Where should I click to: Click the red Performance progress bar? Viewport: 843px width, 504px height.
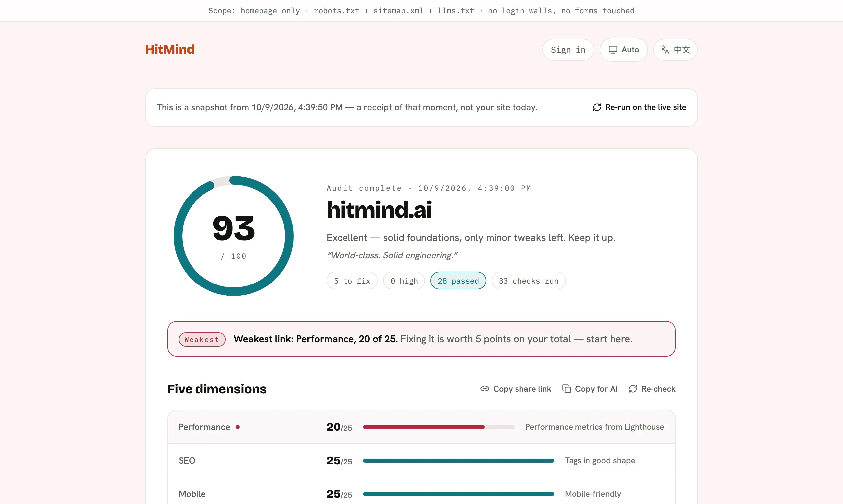tap(438, 427)
